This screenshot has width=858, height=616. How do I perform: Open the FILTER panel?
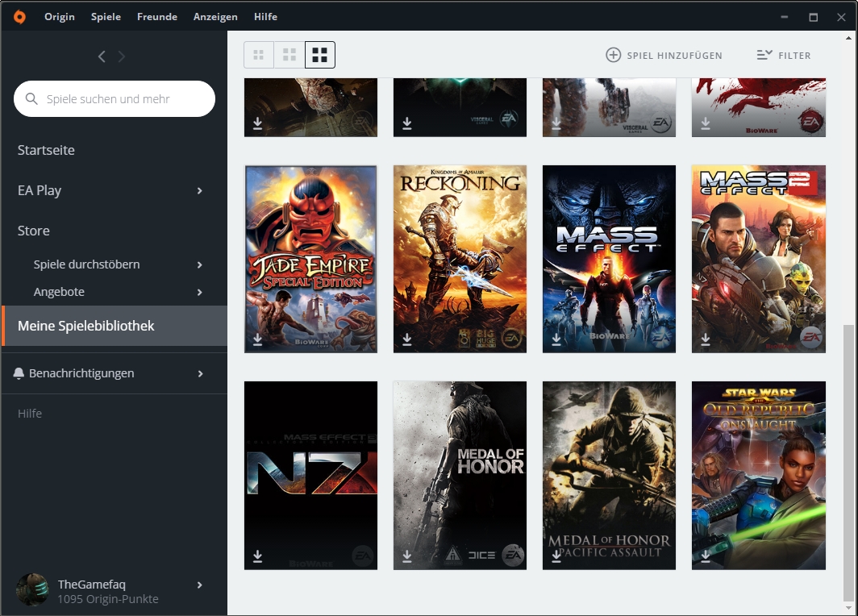(784, 56)
